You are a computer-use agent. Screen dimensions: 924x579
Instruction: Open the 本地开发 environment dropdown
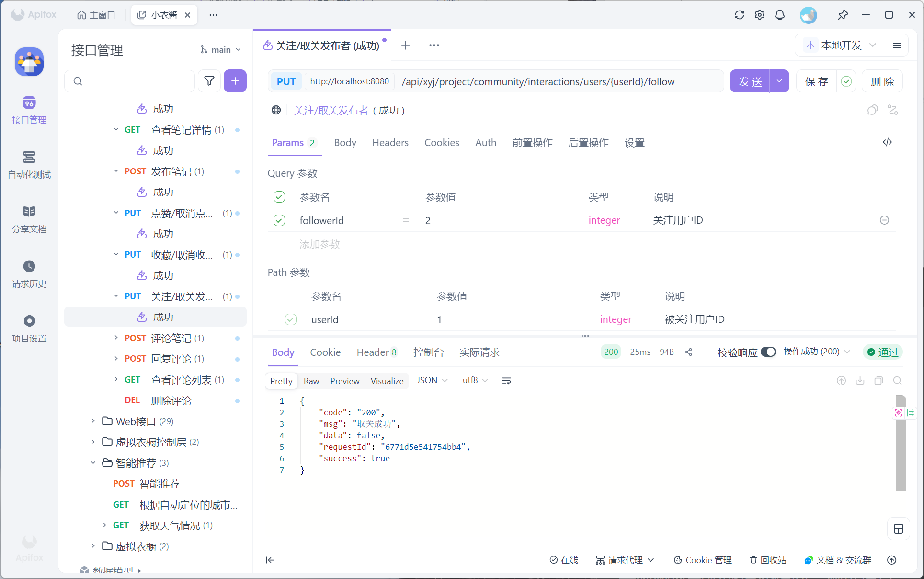tap(842, 45)
